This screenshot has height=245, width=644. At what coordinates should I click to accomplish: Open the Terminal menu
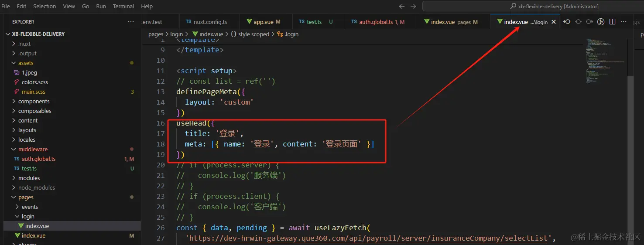pos(123,7)
